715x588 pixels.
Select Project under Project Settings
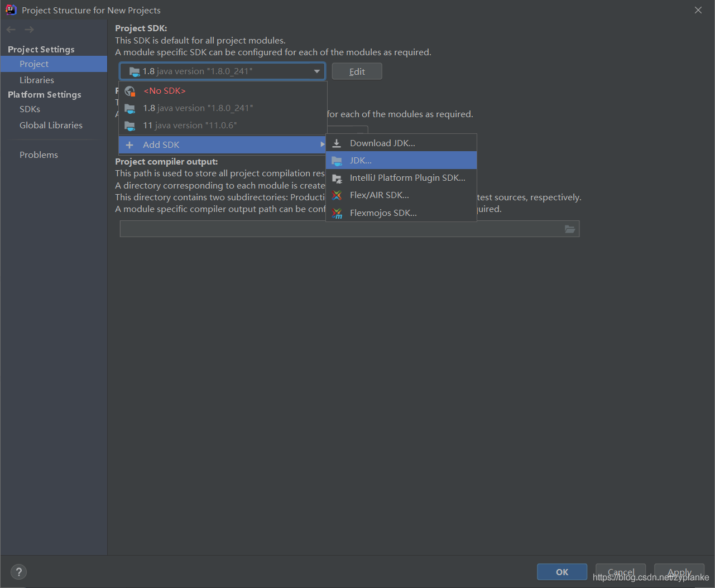34,64
